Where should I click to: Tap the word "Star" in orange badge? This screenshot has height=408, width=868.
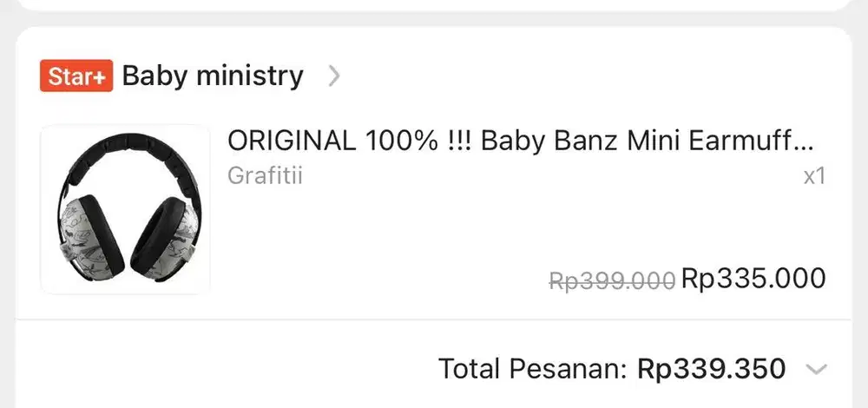point(66,76)
